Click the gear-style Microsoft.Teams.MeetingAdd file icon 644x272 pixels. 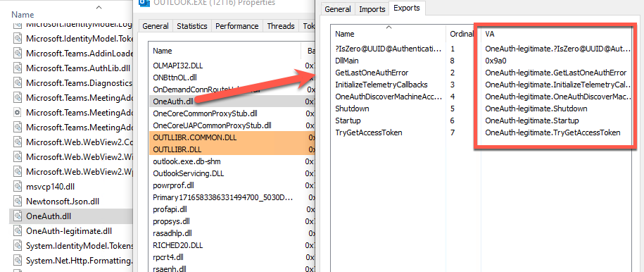(18, 112)
